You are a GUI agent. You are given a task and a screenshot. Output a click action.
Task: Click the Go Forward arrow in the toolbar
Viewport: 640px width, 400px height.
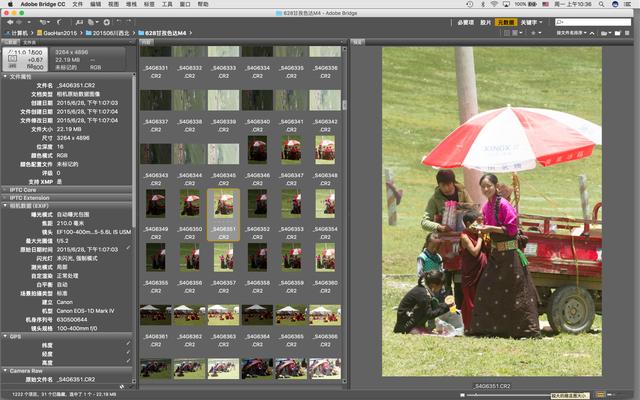[x=18, y=20]
